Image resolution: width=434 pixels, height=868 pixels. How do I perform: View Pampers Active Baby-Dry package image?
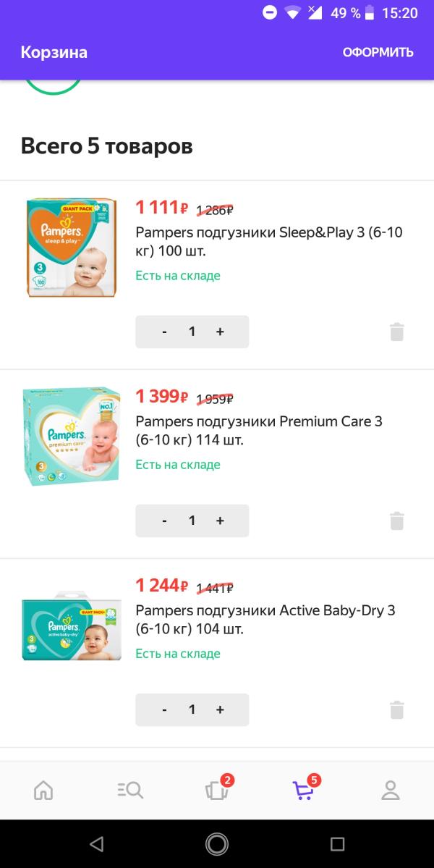pyautogui.click(x=72, y=626)
